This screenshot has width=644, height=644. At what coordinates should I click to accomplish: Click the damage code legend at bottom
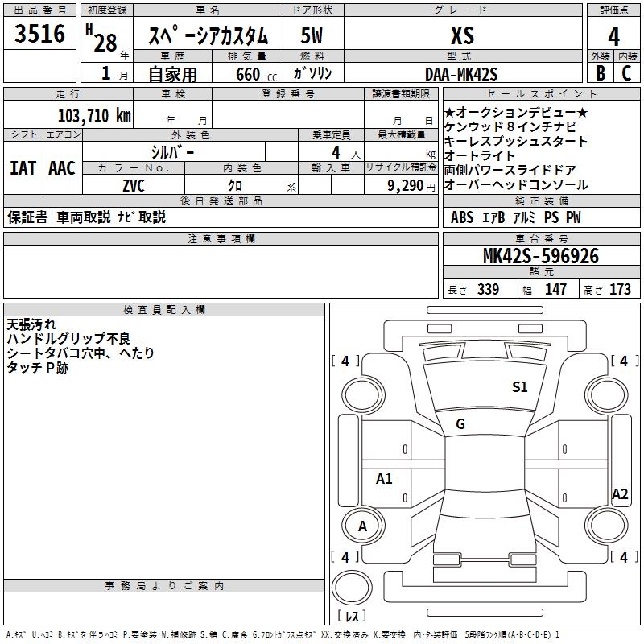coord(283,634)
